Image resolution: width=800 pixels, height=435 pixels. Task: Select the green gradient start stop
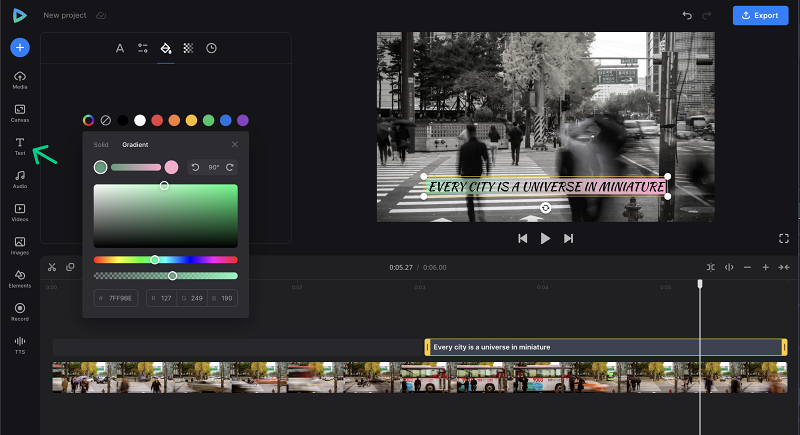101,167
